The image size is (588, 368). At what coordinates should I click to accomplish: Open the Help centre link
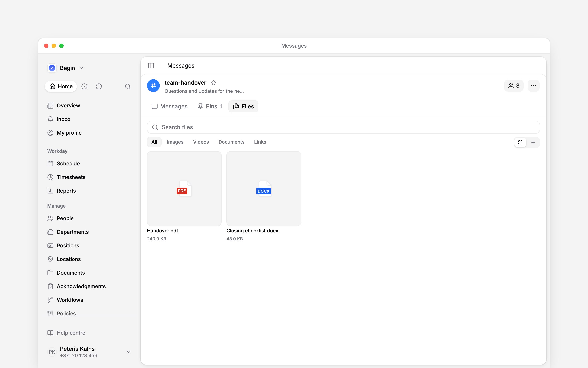89,333
